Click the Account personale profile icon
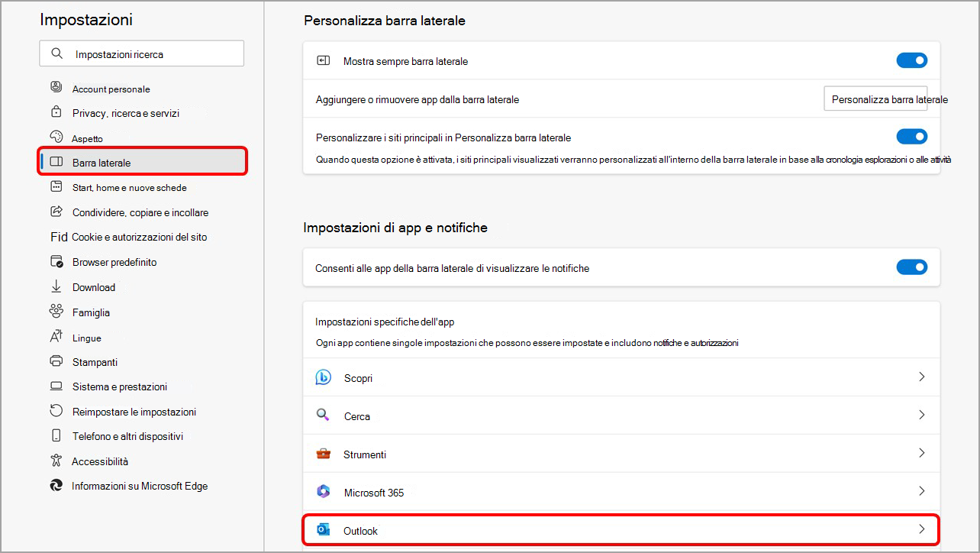The width and height of the screenshot is (980, 553). pyautogui.click(x=56, y=87)
